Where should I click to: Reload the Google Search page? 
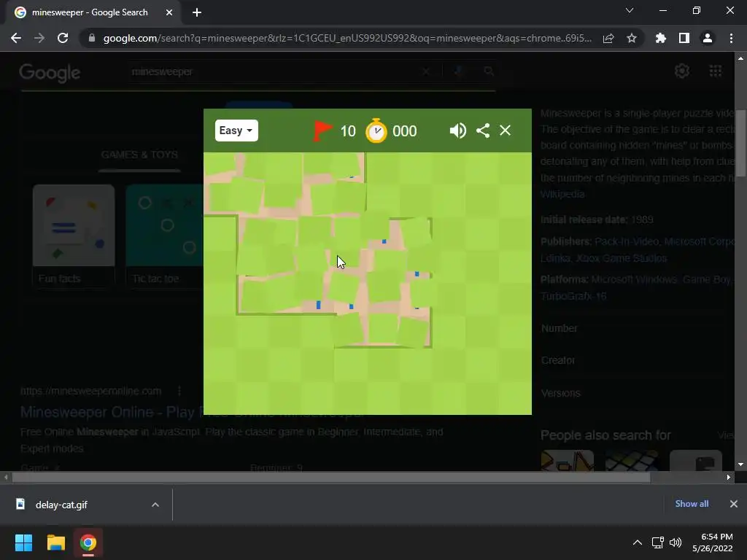click(x=63, y=38)
